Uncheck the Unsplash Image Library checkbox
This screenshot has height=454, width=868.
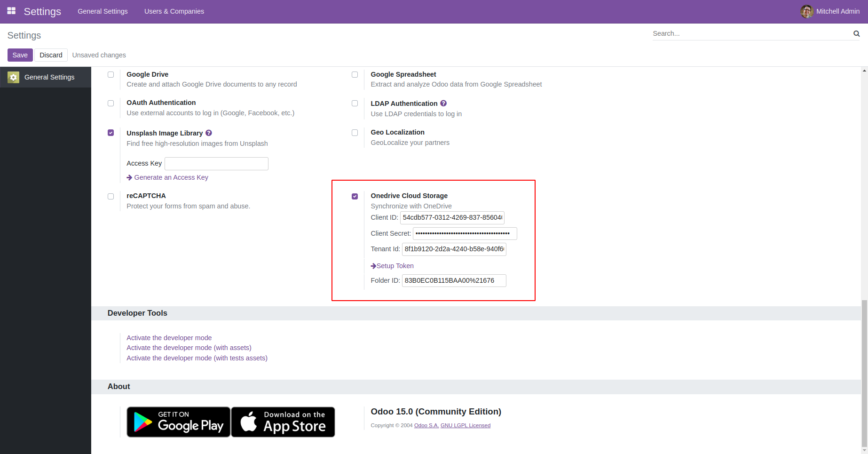[x=110, y=133]
